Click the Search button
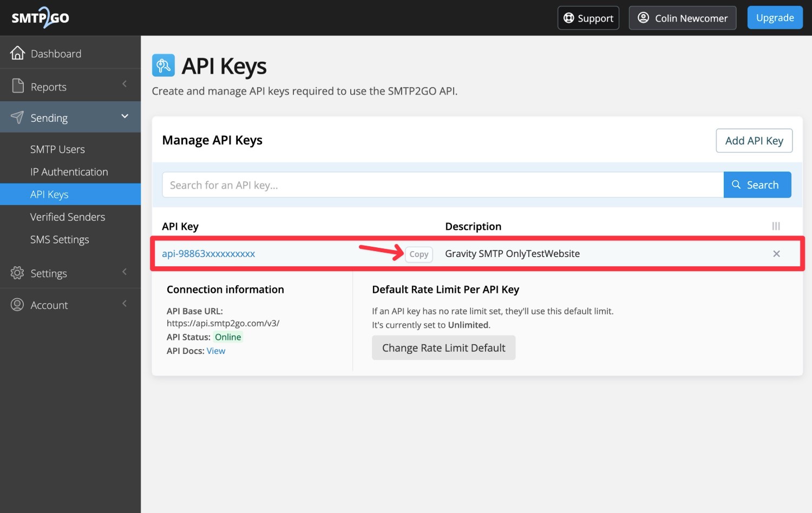 tap(757, 185)
